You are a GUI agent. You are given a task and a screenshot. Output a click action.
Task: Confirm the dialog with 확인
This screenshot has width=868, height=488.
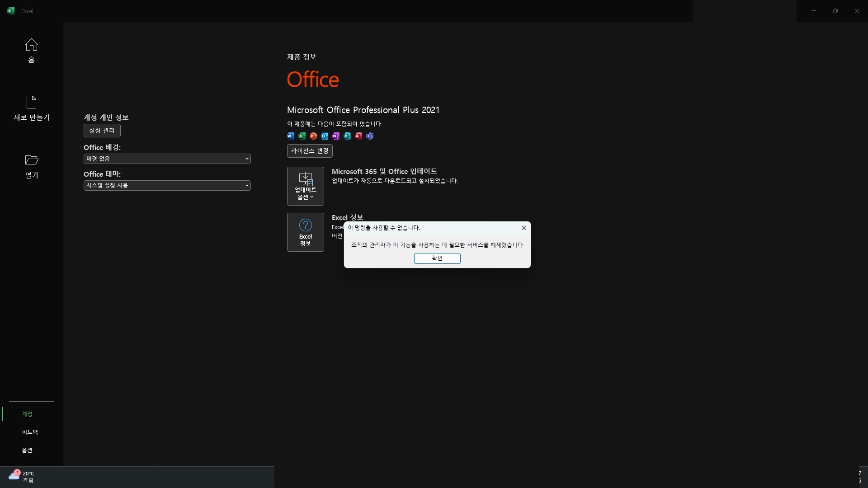click(437, 258)
